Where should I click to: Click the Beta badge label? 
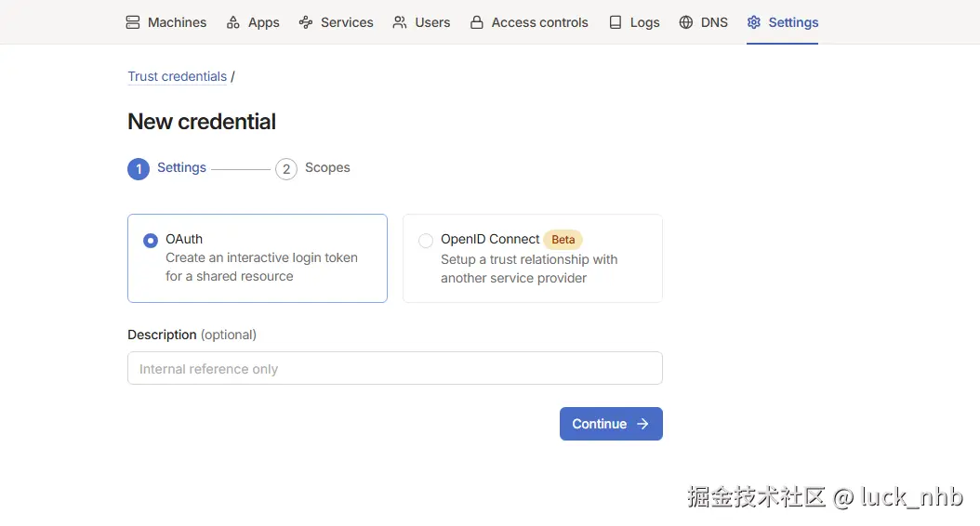coord(563,240)
